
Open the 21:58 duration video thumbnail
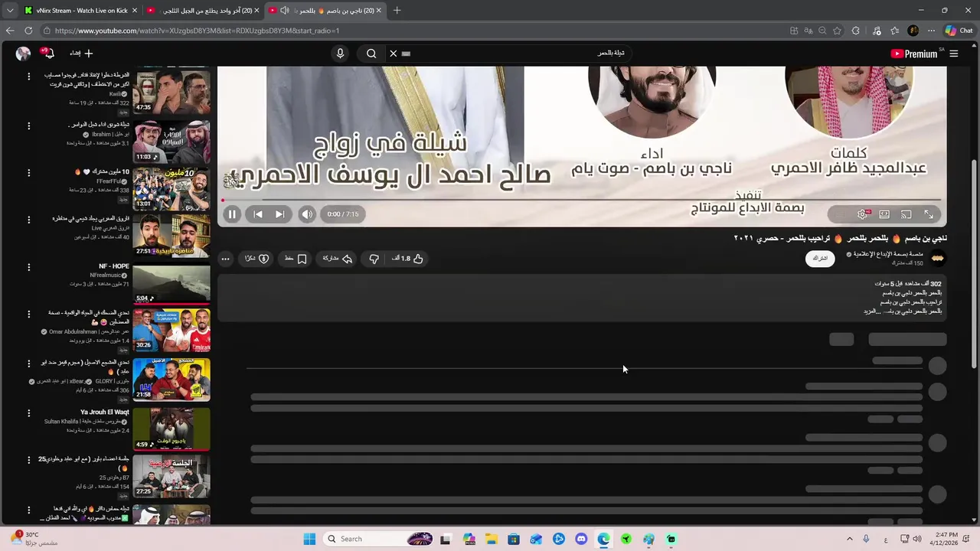[x=171, y=380]
